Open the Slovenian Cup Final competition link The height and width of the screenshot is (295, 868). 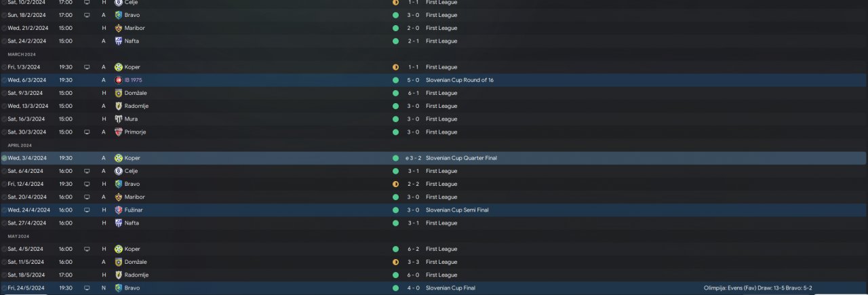tap(450, 288)
